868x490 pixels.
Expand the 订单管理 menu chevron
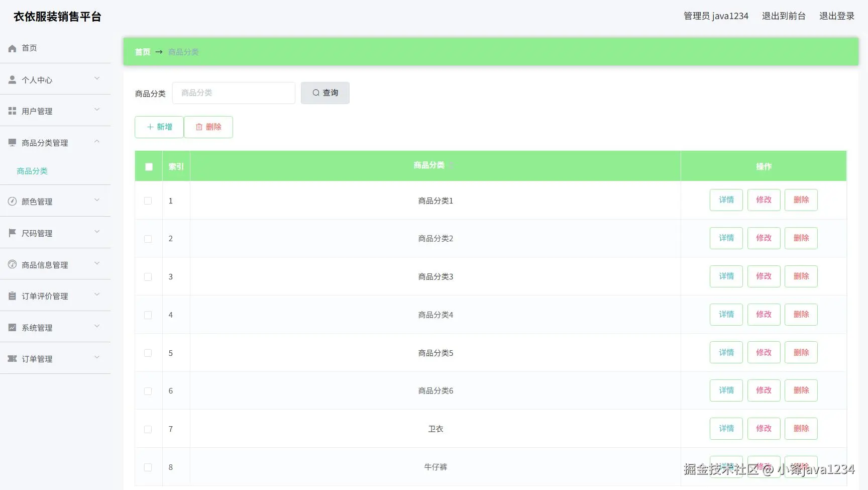coord(97,357)
